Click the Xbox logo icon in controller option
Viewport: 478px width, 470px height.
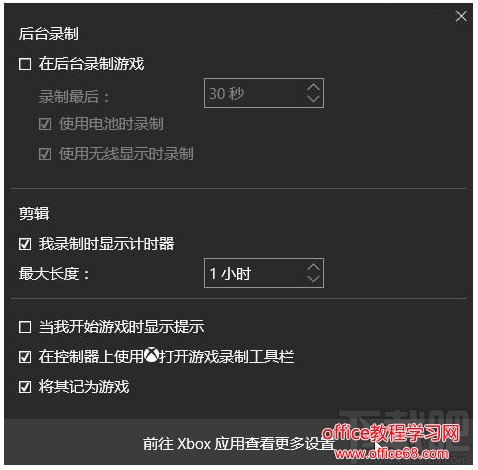coord(152,356)
